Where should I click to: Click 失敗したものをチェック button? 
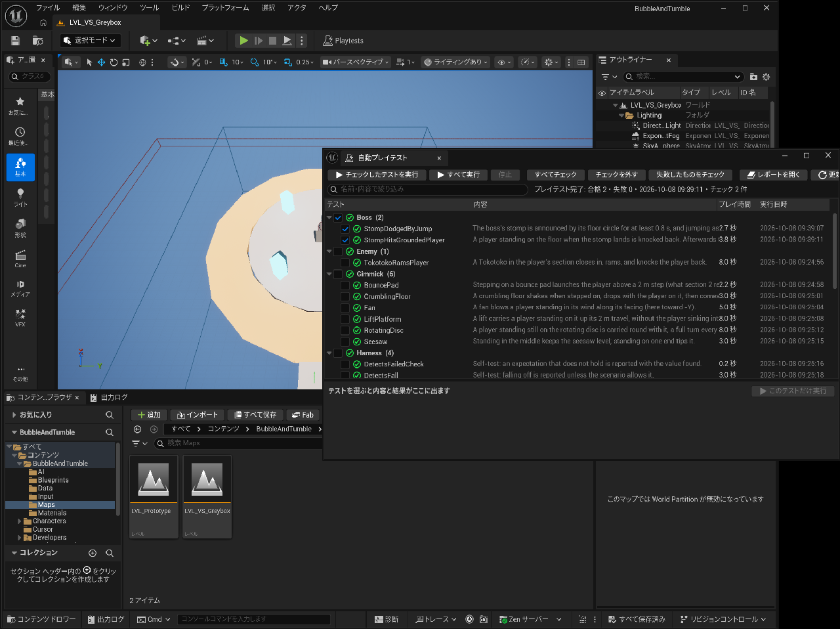(x=690, y=175)
